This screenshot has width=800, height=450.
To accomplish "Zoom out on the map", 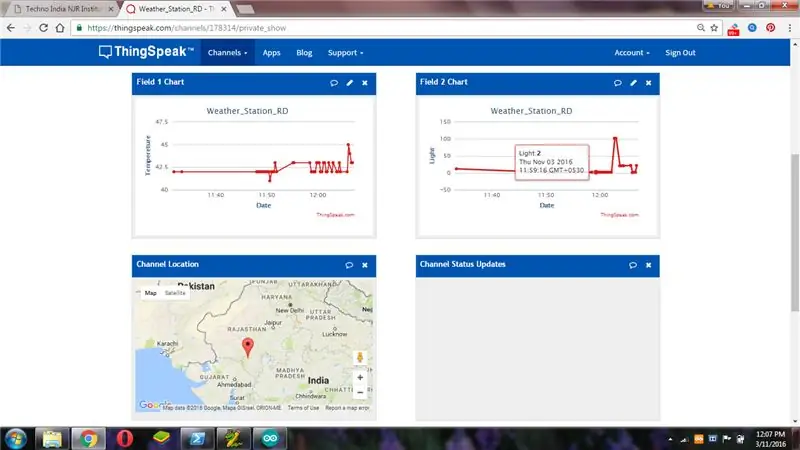I will click(360, 392).
